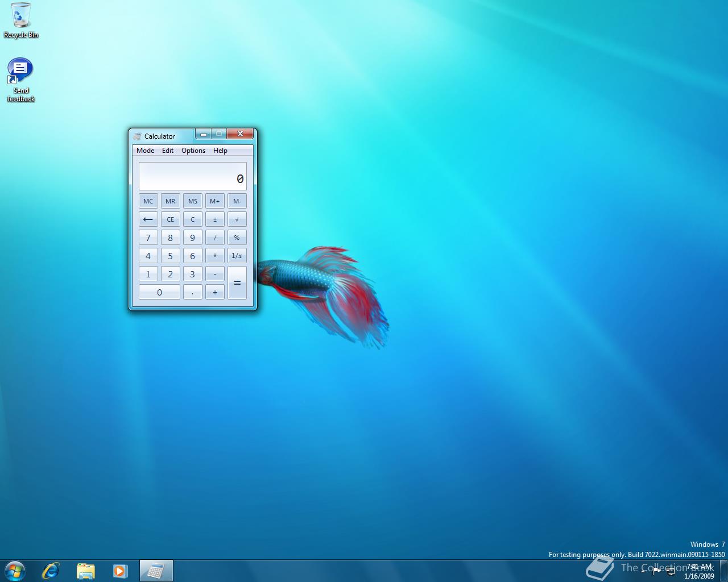Click the divide (/) button
Image resolution: width=728 pixels, height=582 pixels.
point(215,238)
